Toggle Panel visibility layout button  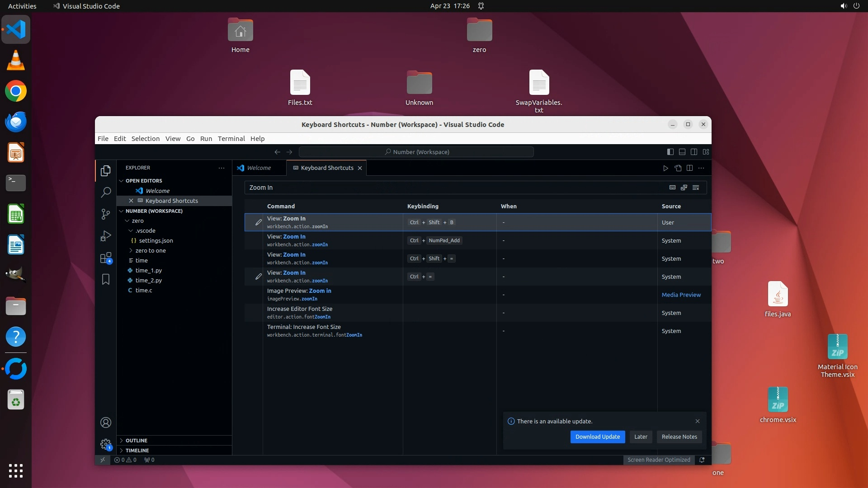tap(682, 152)
